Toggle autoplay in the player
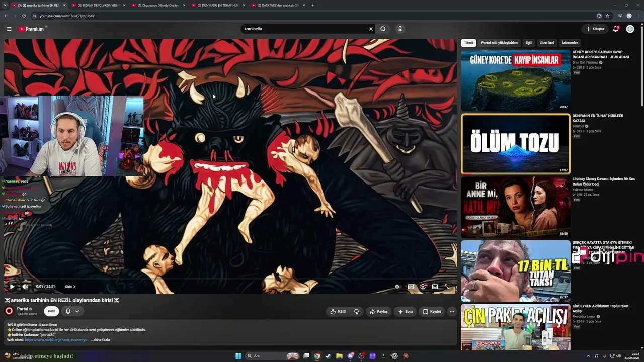Image resolution: width=644 pixels, height=362 pixels. [397, 287]
